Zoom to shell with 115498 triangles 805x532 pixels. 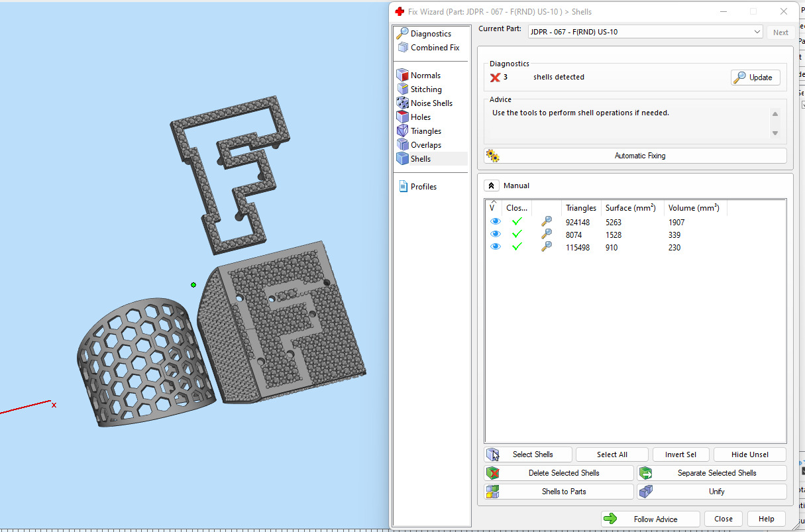tap(547, 247)
